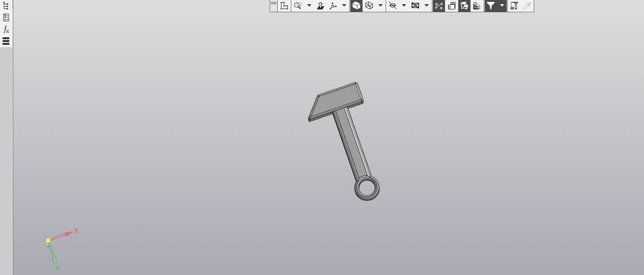Select the local coordinate system icon

coord(284,6)
